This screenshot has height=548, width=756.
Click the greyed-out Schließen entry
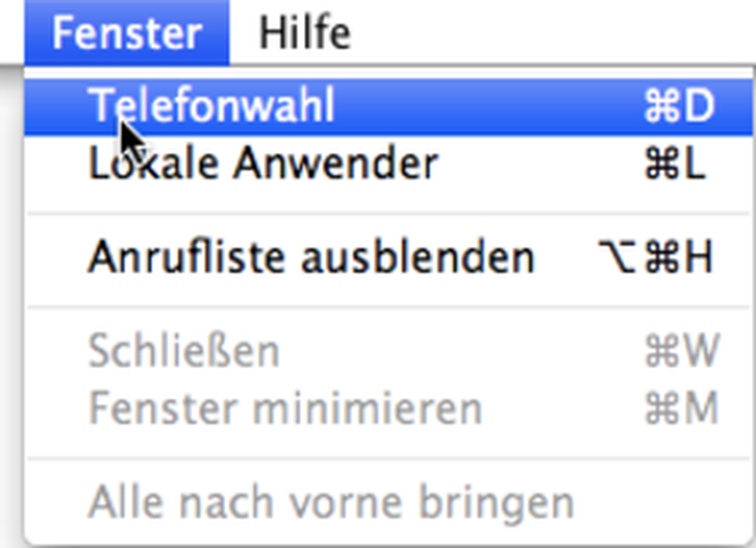tap(184, 351)
